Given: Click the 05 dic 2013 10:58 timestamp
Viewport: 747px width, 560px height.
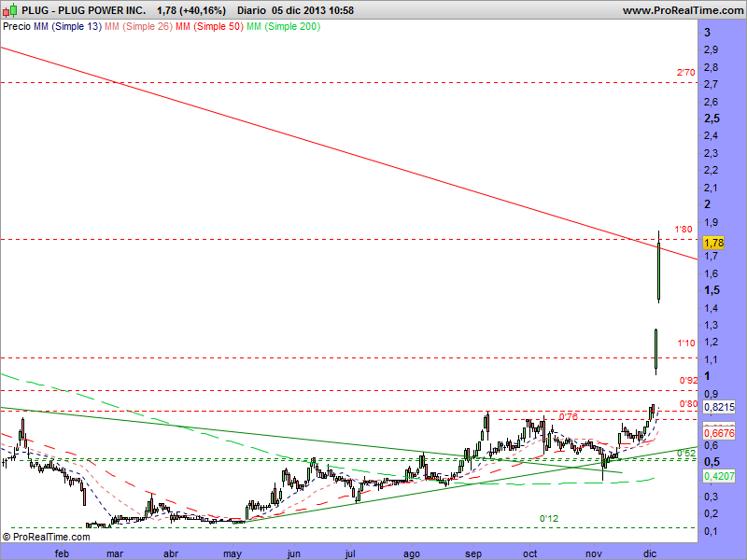Looking at the screenshot, I should point(313,10).
